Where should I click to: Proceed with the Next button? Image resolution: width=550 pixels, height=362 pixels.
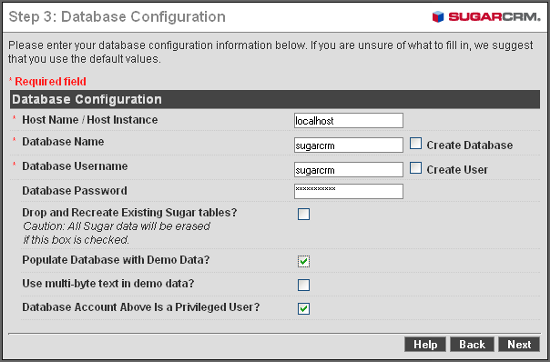[x=519, y=344]
